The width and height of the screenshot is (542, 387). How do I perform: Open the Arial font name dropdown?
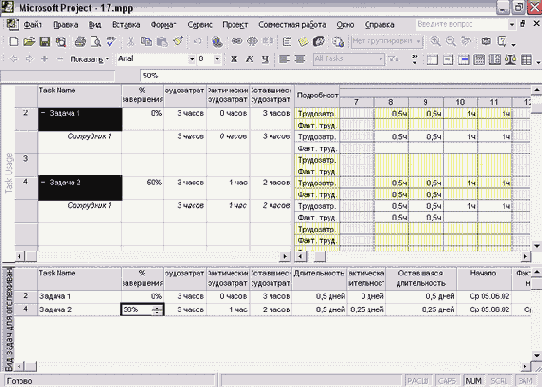click(x=192, y=59)
